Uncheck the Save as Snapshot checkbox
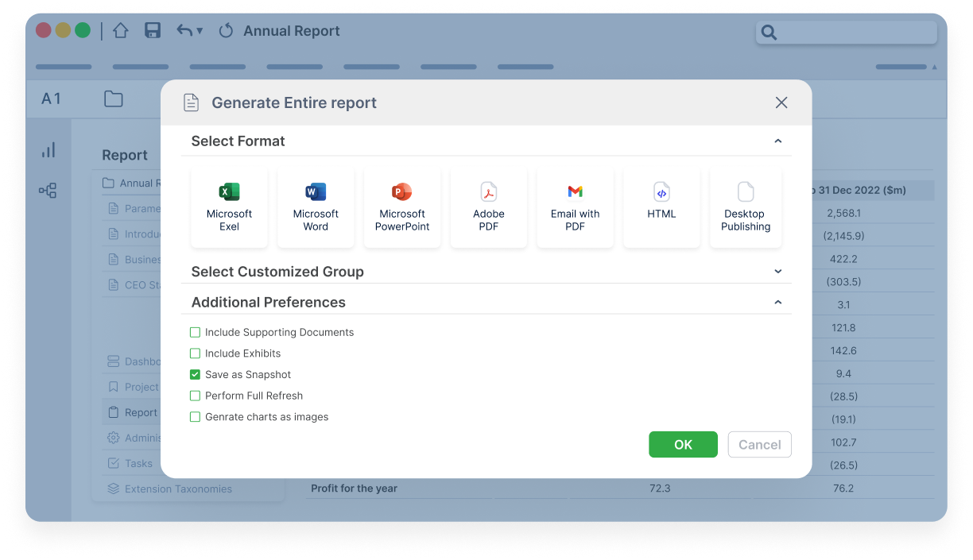 (x=195, y=374)
